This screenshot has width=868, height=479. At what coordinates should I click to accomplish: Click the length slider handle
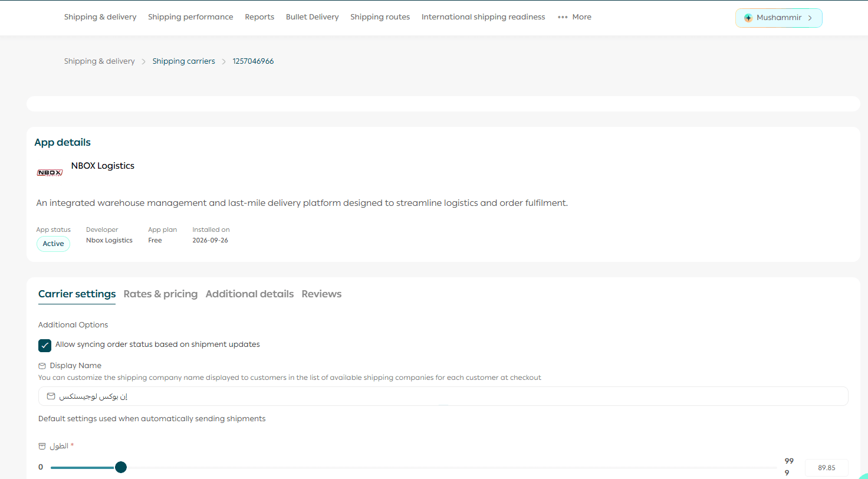tap(121, 467)
